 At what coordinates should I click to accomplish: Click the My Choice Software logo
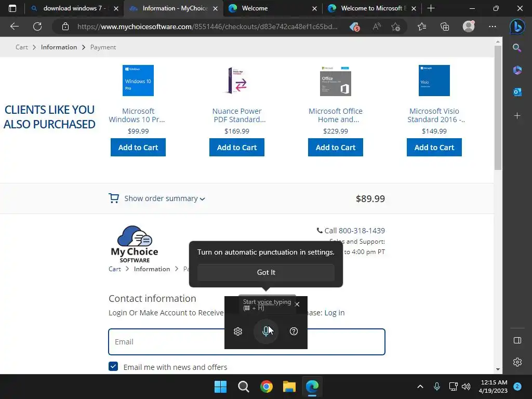pyautogui.click(x=135, y=244)
